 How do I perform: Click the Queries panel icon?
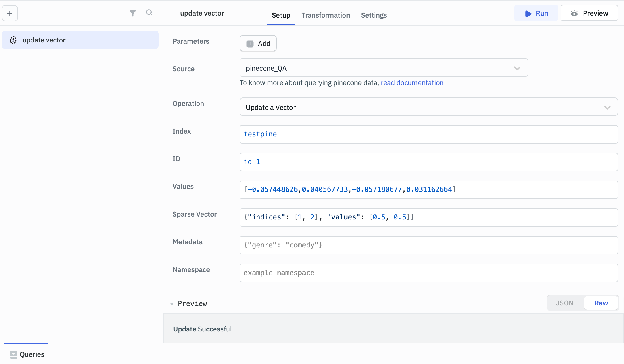(14, 354)
